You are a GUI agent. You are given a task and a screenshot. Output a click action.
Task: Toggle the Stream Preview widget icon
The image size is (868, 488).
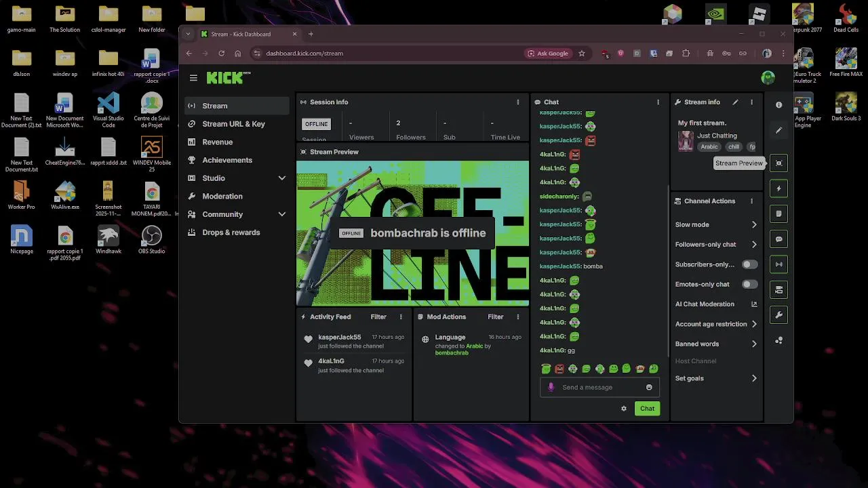[x=778, y=163]
